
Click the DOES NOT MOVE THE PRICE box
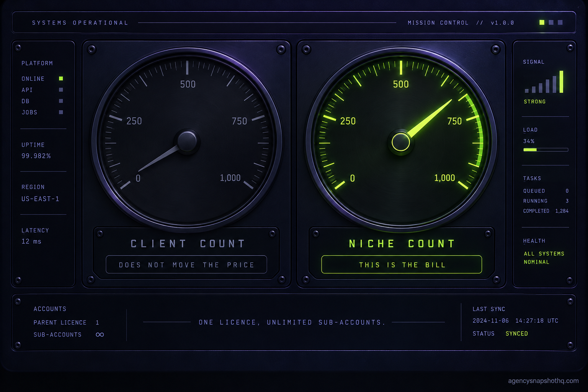[x=186, y=265]
